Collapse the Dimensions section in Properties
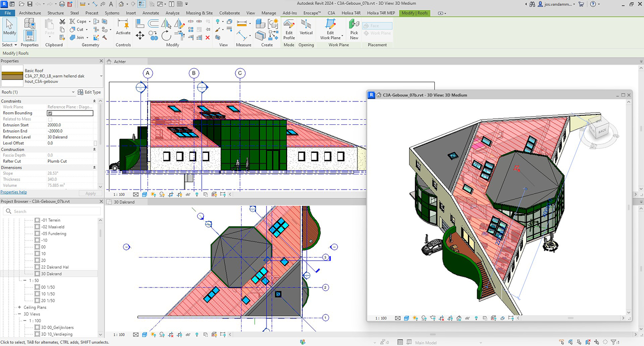 click(x=94, y=168)
